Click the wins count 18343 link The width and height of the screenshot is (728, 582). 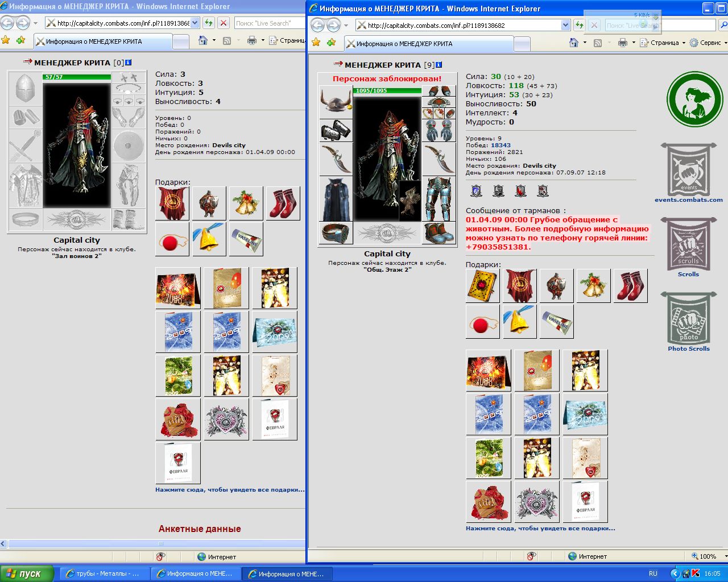500,145
